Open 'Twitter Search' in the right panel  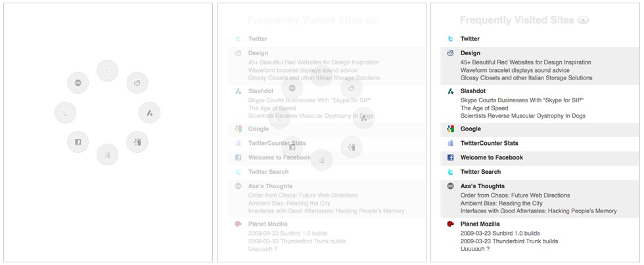[x=480, y=172]
